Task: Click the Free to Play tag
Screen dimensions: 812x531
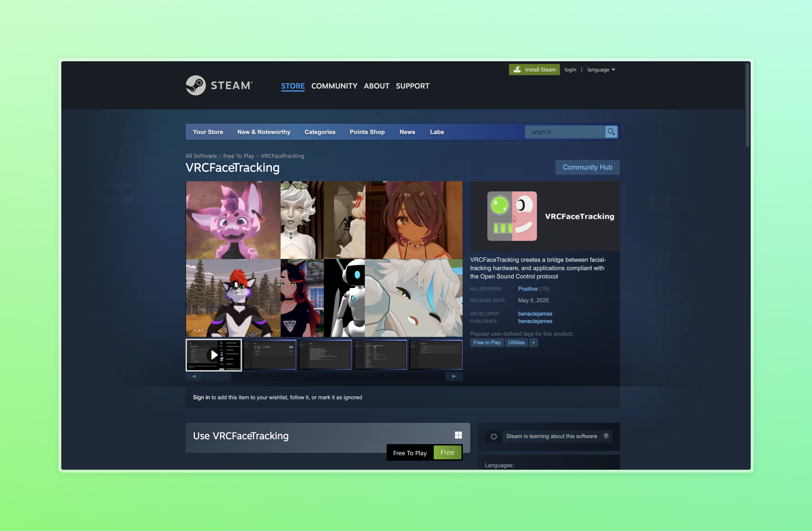Action: click(487, 343)
